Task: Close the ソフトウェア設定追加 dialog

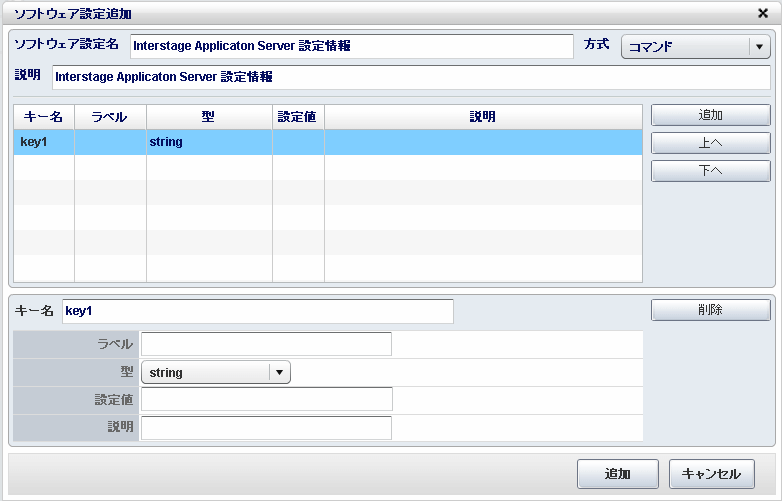Action: pyautogui.click(x=763, y=13)
